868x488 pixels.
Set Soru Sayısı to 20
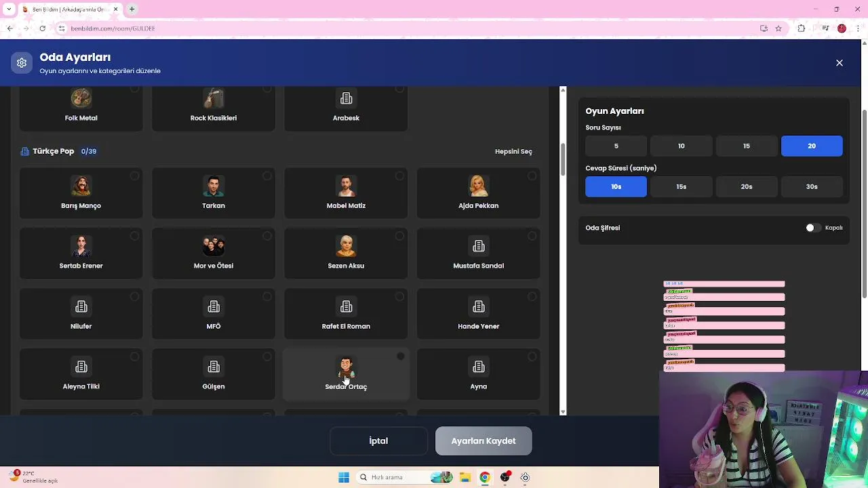point(812,146)
